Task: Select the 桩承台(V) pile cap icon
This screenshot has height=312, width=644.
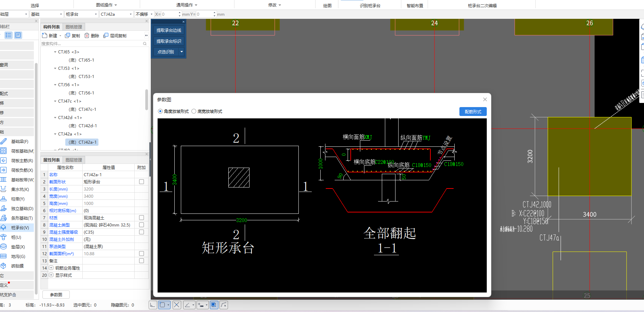Action: (x=3, y=227)
